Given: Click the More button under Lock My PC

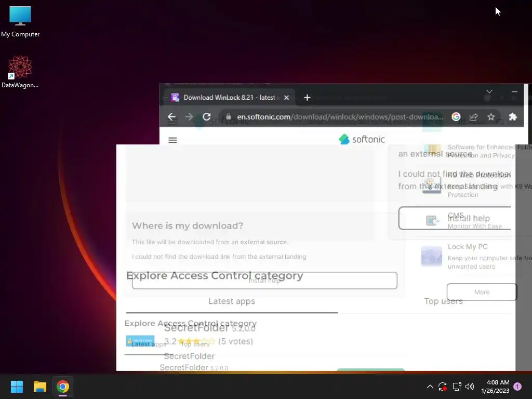Looking at the screenshot, I should 482,292.
